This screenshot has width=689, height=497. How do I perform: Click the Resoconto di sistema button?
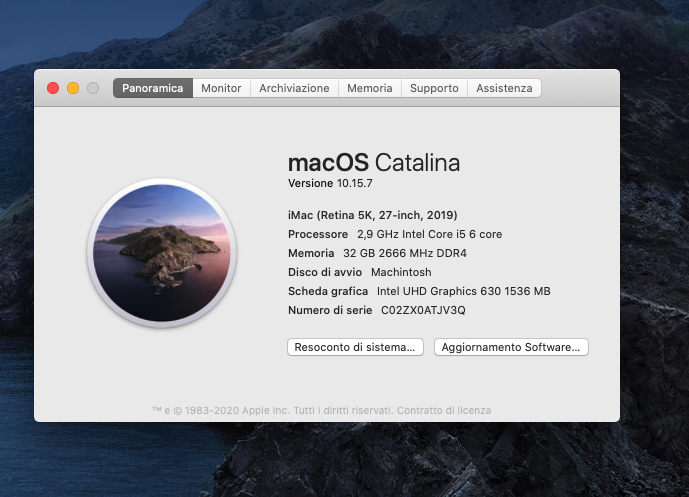[x=355, y=347]
